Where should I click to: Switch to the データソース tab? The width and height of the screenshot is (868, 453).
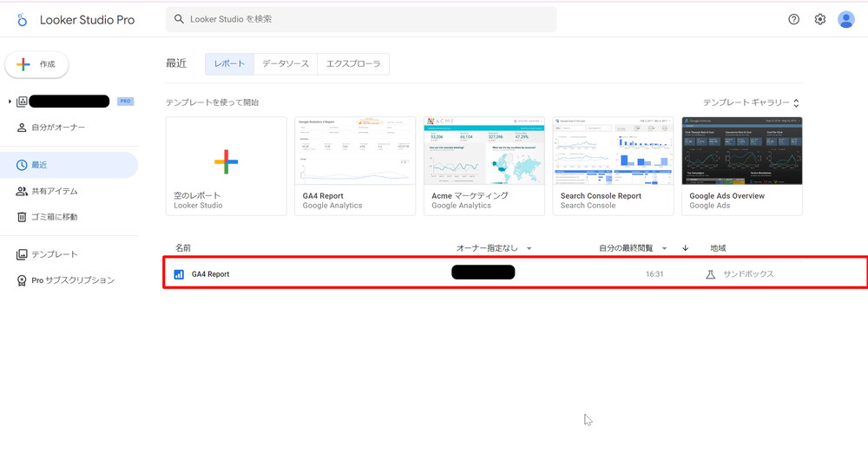(x=286, y=63)
